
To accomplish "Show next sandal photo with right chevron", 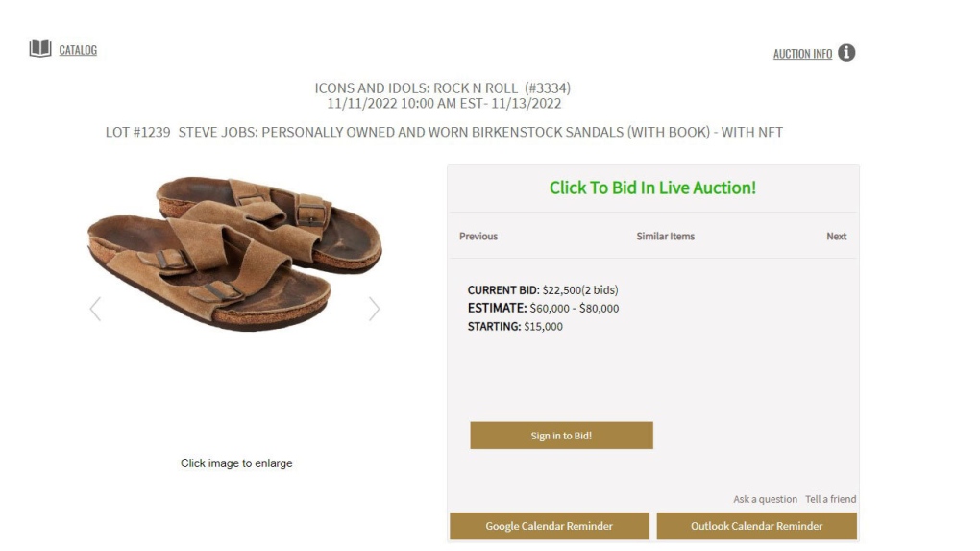I will pyautogui.click(x=374, y=309).
